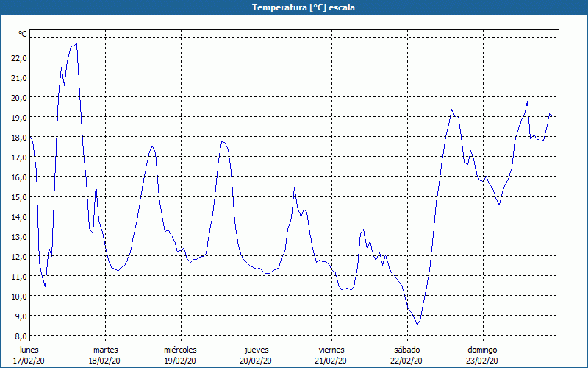The height and width of the screenshot is (368, 588).
Task: Click the 'sábado' day label
Action: point(407,350)
